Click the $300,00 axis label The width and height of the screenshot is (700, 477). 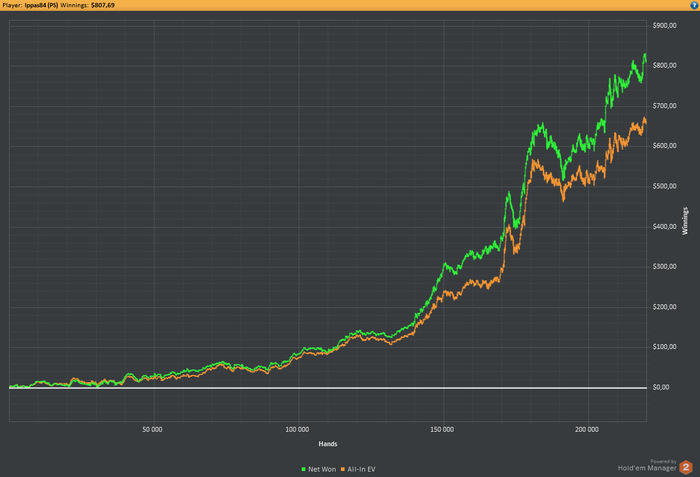664,267
